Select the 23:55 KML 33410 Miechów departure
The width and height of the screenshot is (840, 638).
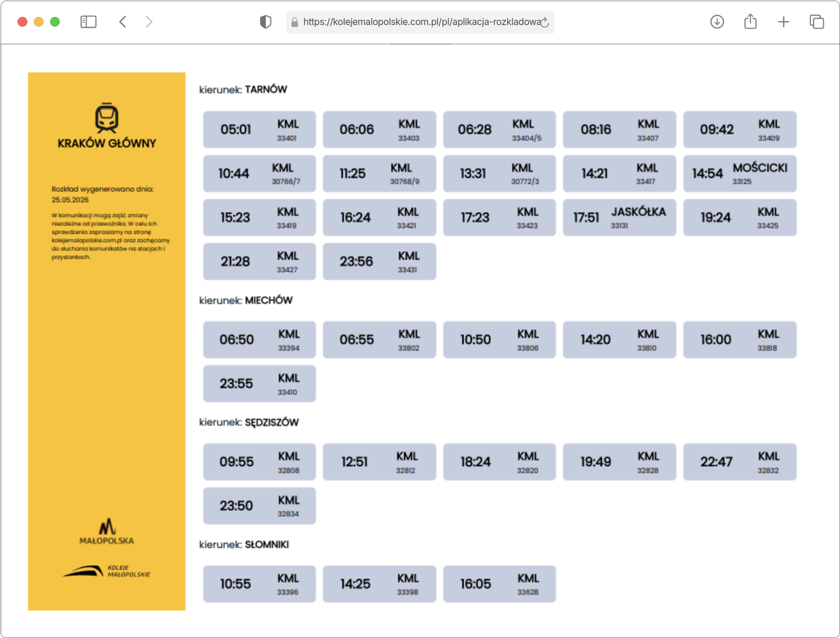[x=259, y=383]
